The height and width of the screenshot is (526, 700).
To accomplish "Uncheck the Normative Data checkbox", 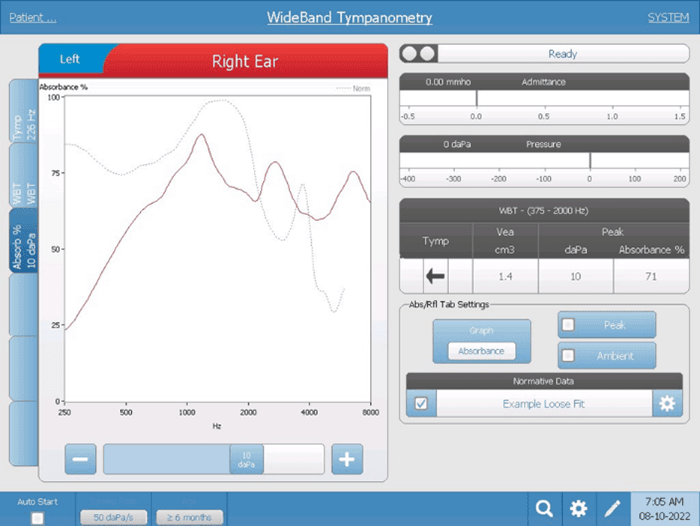I will tap(420, 403).
